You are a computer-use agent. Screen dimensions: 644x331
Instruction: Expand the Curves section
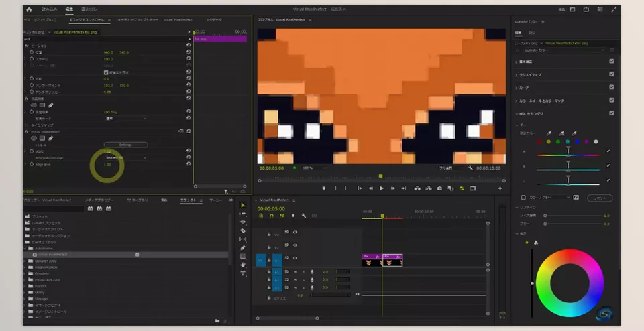517,88
